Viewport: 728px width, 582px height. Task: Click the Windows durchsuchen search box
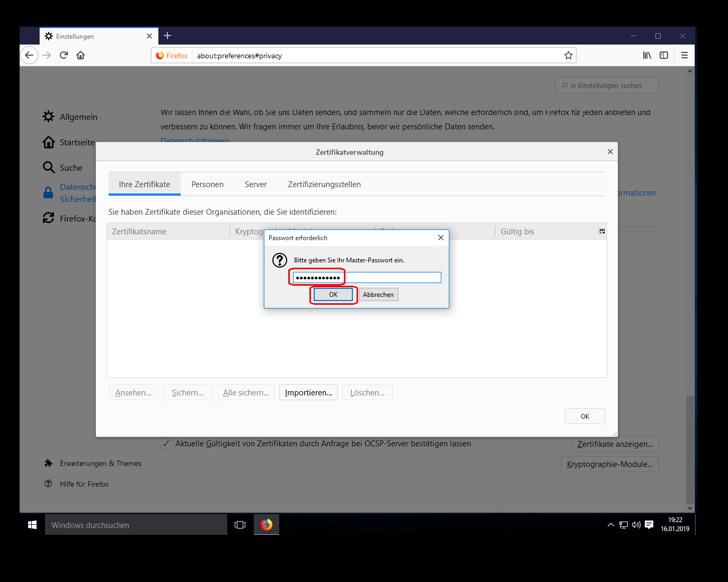(136, 525)
